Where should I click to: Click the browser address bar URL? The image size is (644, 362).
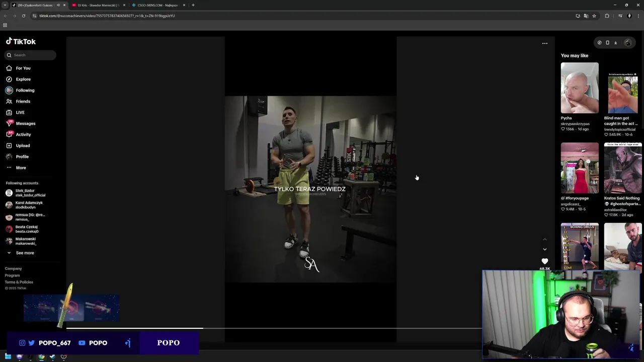(107, 16)
